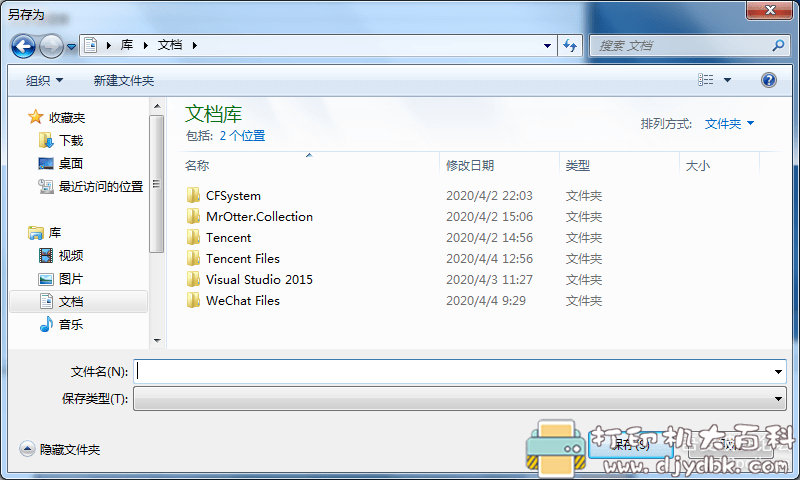
Task: Select the WeChat Files folder name
Action: (x=243, y=300)
